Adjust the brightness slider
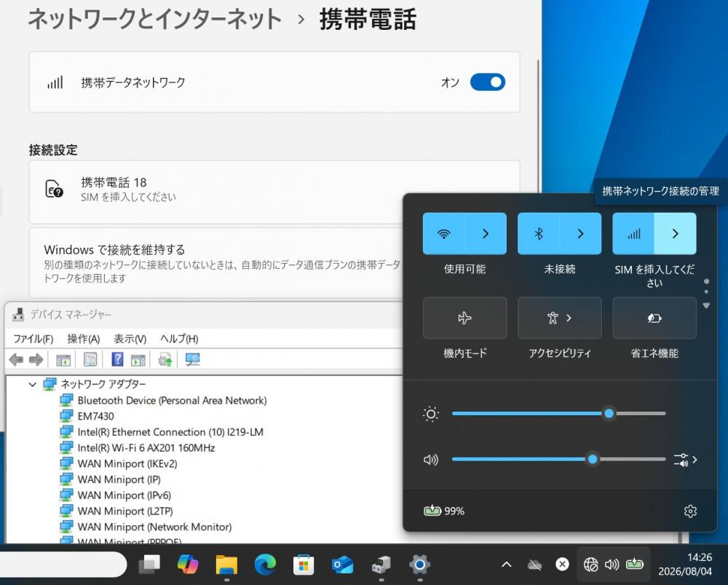728x585 pixels. (x=558, y=413)
